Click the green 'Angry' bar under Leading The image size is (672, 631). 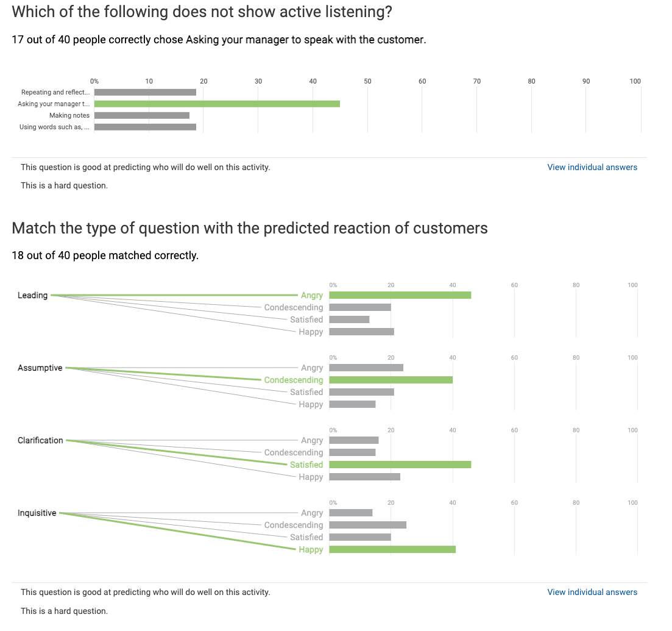pos(399,294)
